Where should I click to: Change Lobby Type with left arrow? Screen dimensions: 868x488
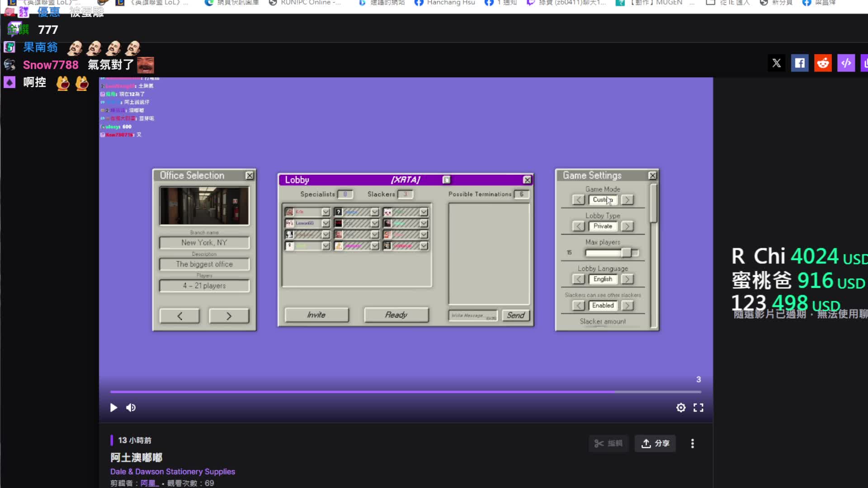click(578, 226)
